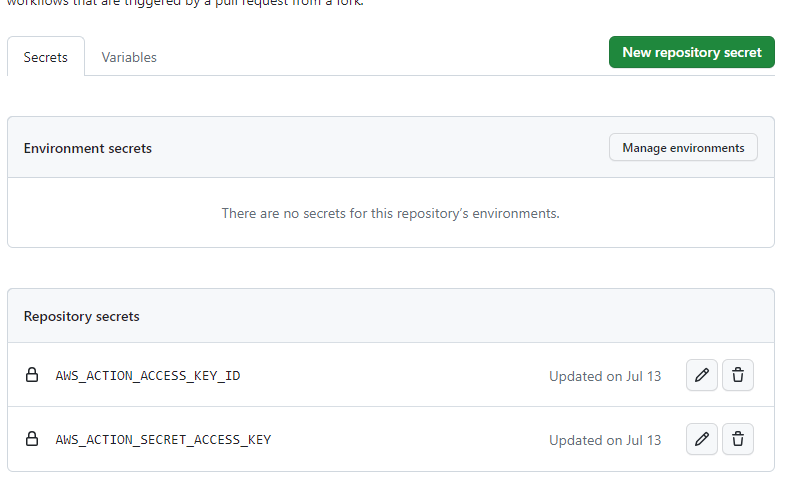Click Updated on Jul 13 for AWS_ACTION_ACCESS_KEY_ID
This screenshot has height=491, width=797.
605,376
